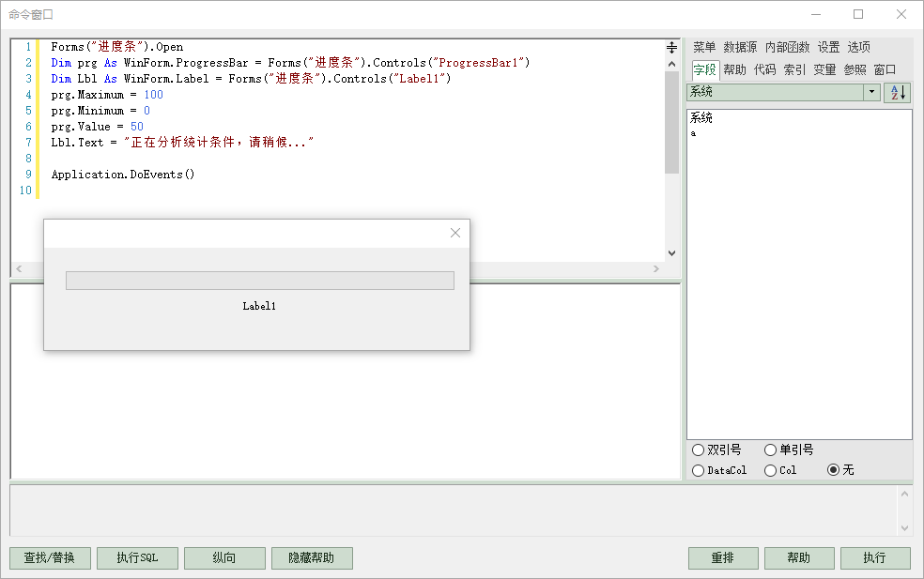This screenshot has width=924, height=579.
Task: Select the DataCol radio option
Action: (719, 470)
